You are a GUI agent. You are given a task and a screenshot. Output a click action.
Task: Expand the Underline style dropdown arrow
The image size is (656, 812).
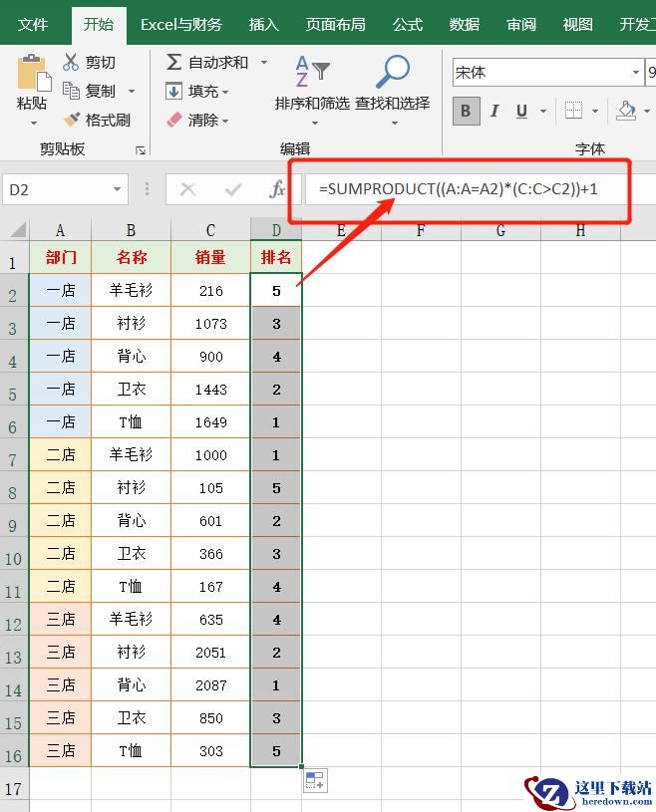pyautogui.click(x=543, y=111)
